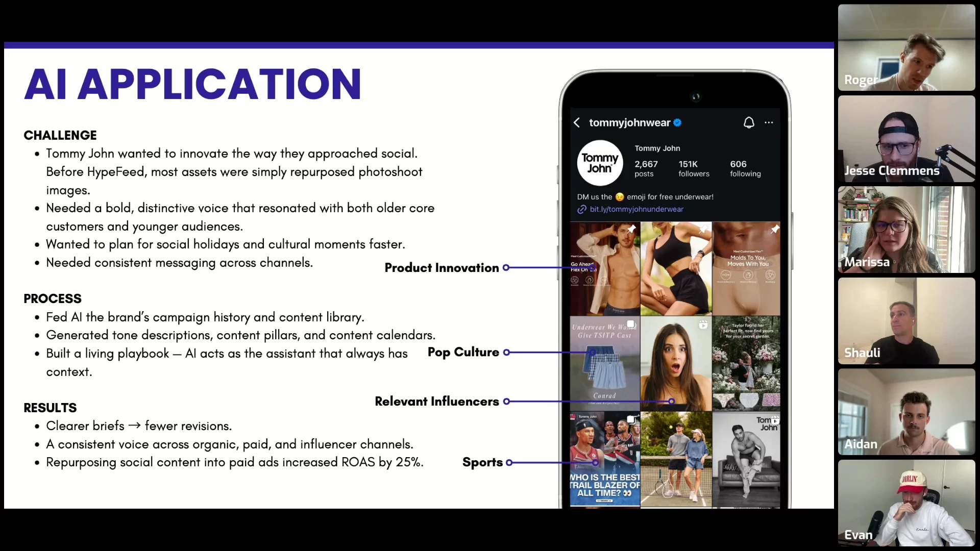The width and height of the screenshot is (980, 551).
Task: Click the reel icon on surprised woman post
Action: tap(703, 324)
